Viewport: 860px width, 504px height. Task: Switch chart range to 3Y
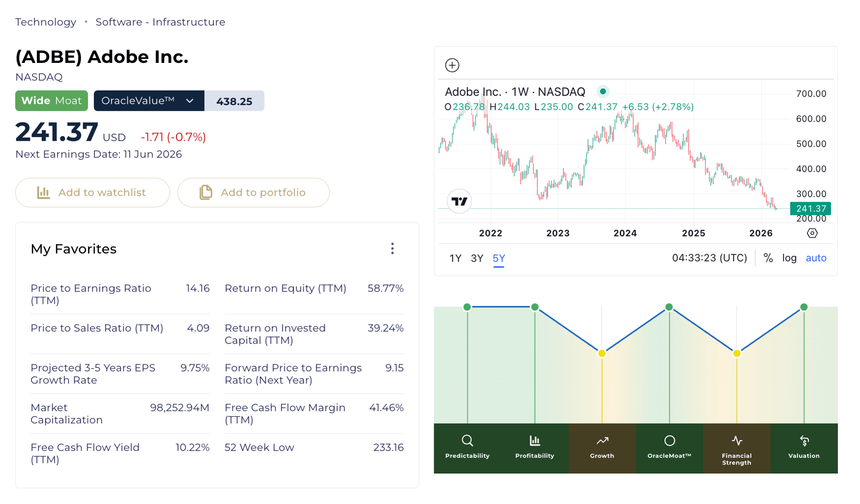pos(477,259)
